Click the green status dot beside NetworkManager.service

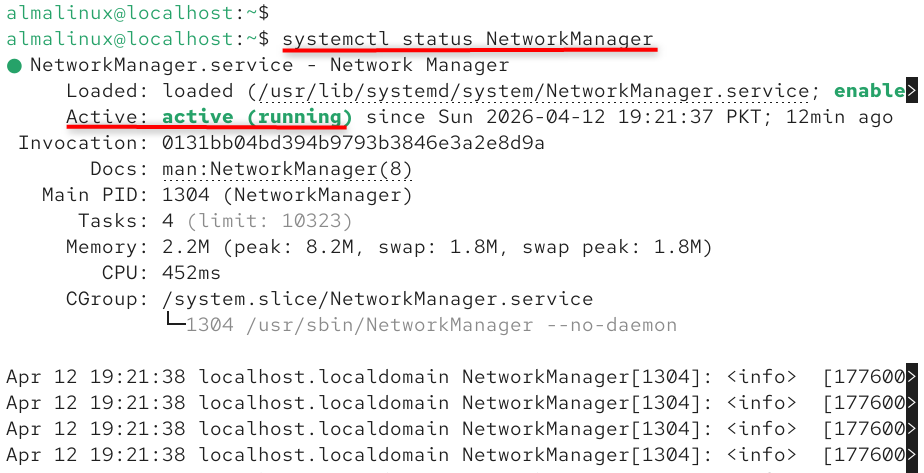pos(14,66)
